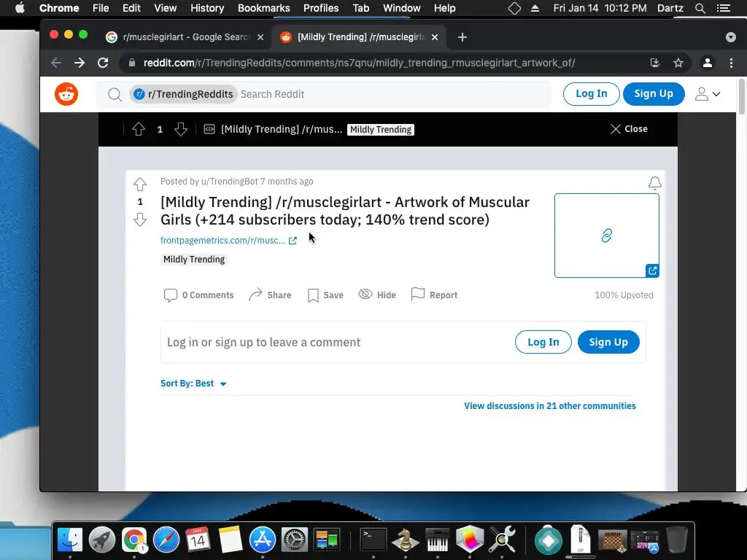Reload the current page
The width and height of the screenshot is (747, 560).
(x=103, y=63)
